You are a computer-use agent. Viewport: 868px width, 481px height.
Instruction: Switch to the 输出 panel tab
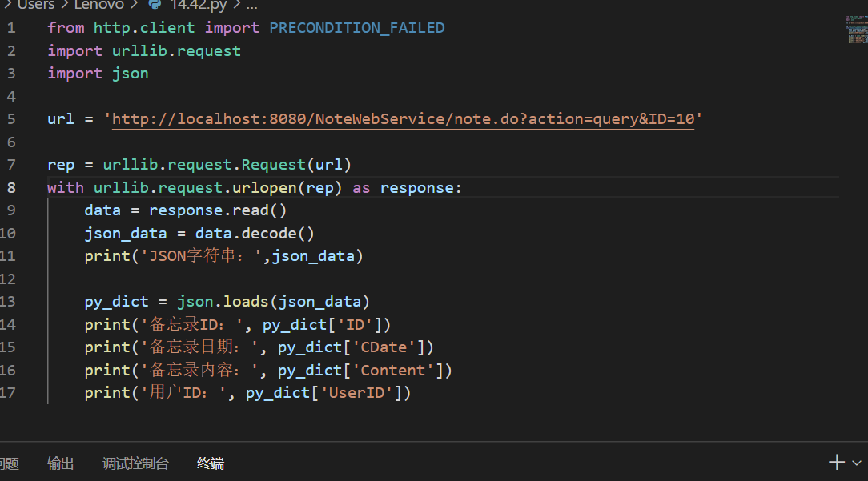(x=60, y=463)
